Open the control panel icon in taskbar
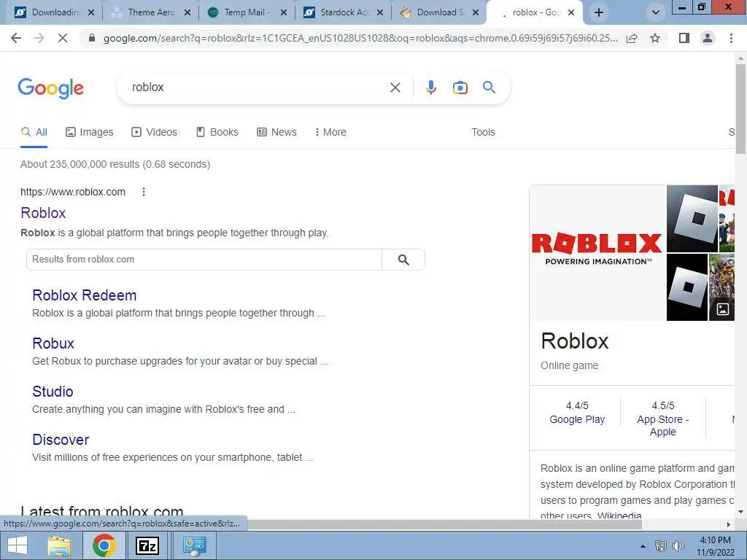 click(x=194, y=545)
